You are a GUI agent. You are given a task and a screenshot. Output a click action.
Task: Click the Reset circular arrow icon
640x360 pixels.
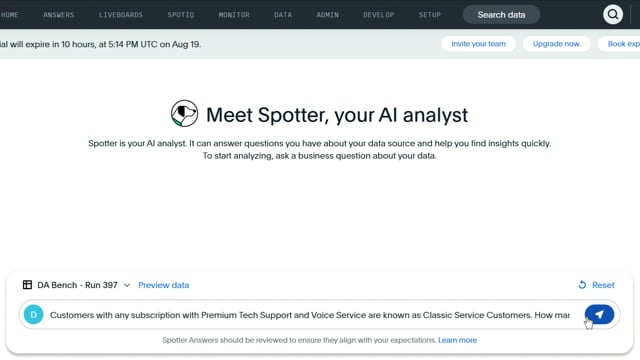[x=582, y=285]
